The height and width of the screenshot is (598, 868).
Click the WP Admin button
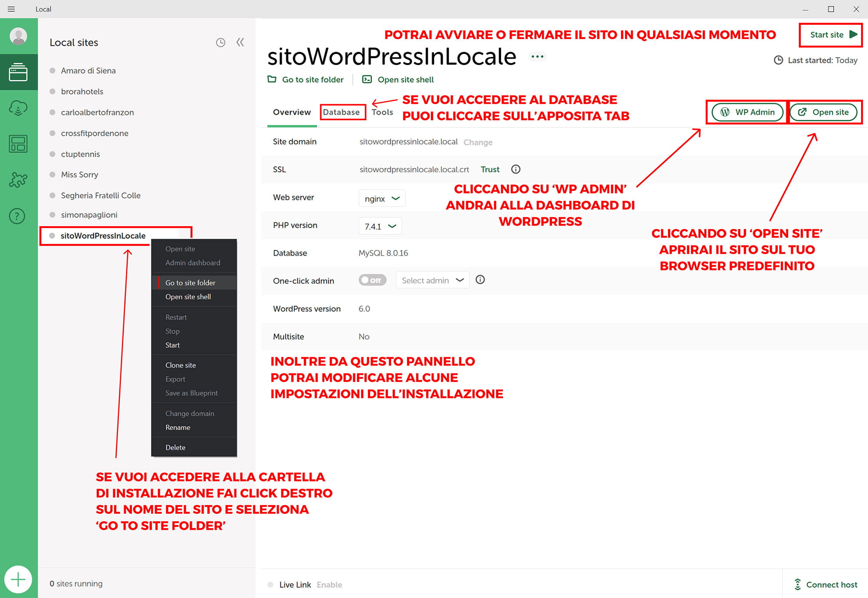(x=747, y=112)
